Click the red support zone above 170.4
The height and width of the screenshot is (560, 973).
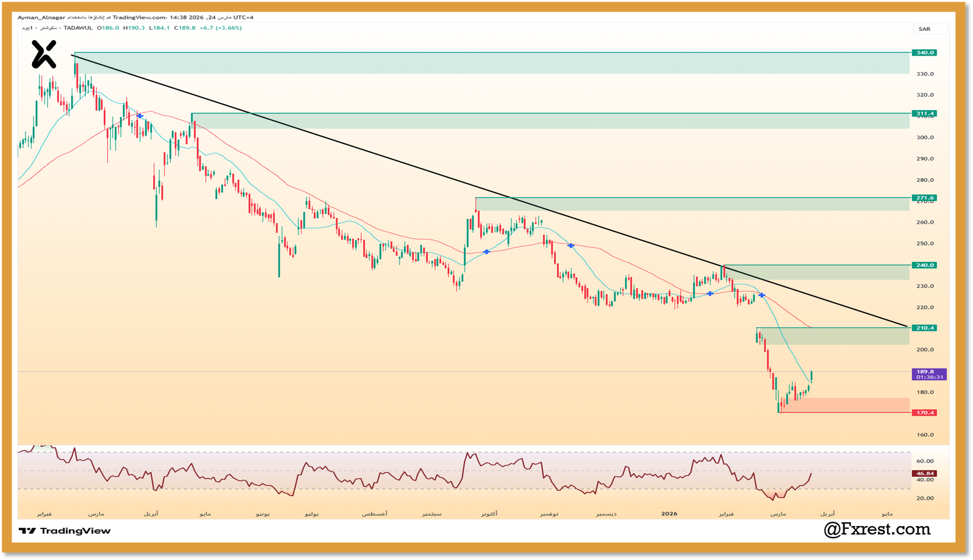click(x=844, y=405)
